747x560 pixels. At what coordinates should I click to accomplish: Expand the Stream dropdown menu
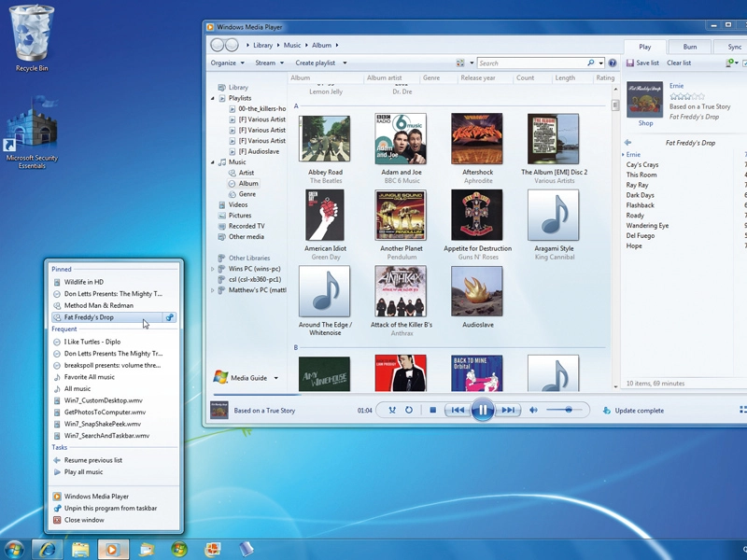[x=269, y=63]
